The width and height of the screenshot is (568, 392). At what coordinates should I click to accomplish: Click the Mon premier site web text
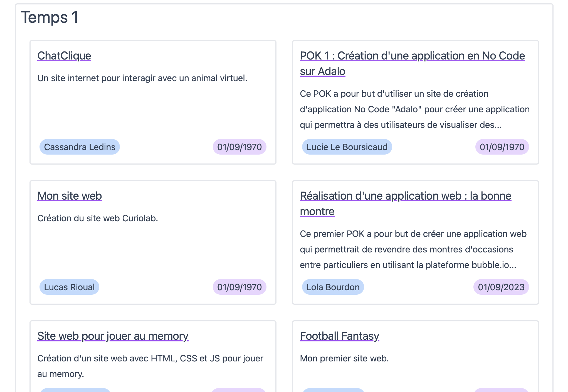[x=344, y=359]
